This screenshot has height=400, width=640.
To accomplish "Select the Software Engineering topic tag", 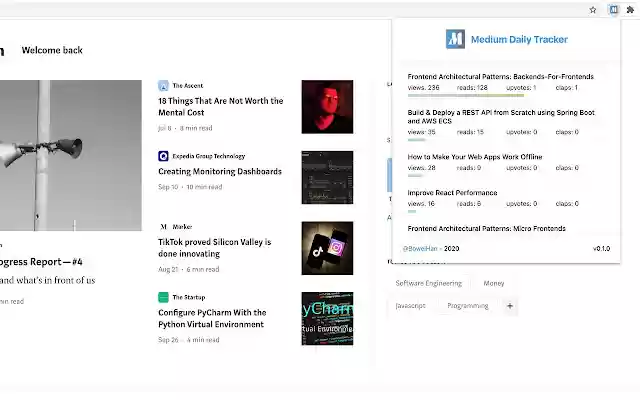I will click(x=429, y=283).
